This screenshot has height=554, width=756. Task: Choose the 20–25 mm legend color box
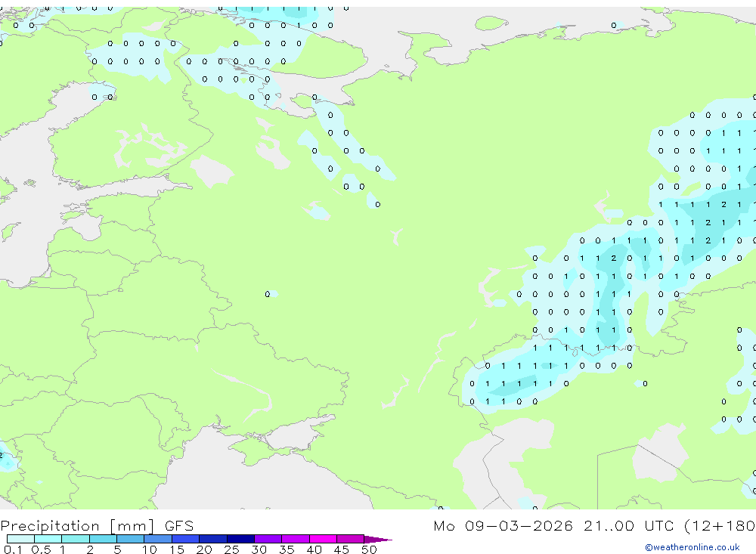pos(212,539)
